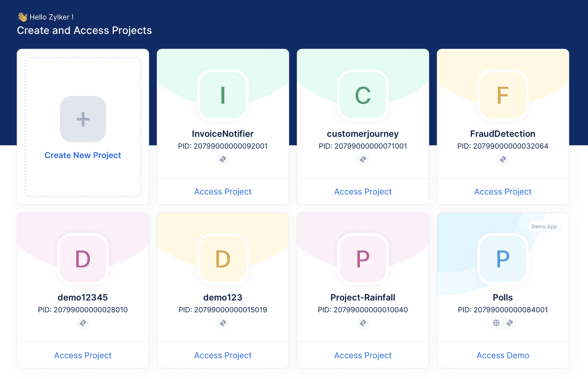588x379 pixels.
Task: Click the service icon under demo12345 PID
Action: pyautogui.click(x=83, y=323)
